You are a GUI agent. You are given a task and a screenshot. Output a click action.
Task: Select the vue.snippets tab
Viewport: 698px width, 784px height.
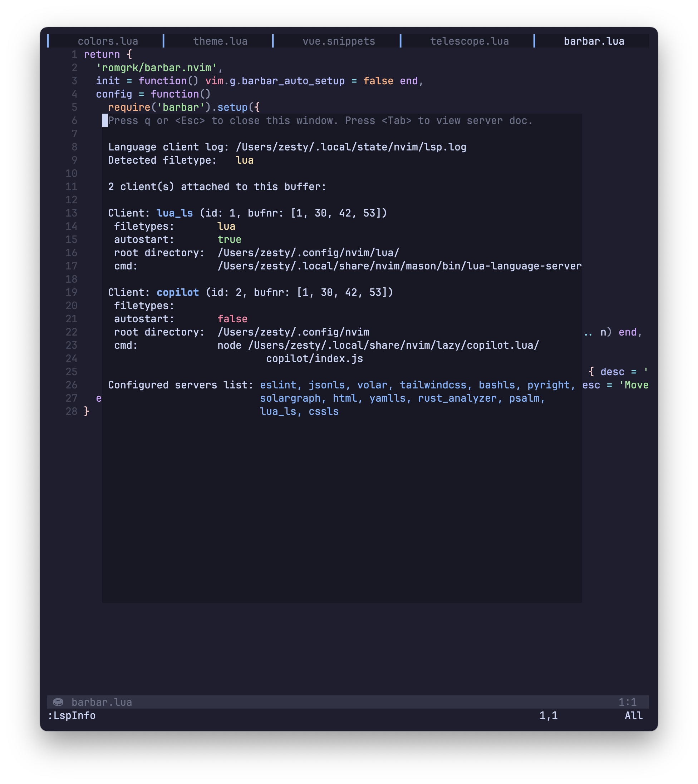coord(338,41)
